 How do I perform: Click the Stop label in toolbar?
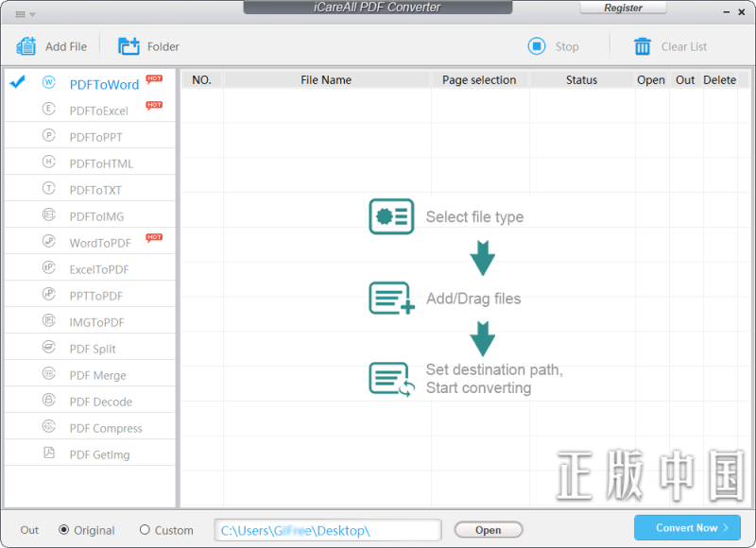click(x=566, y=46)
